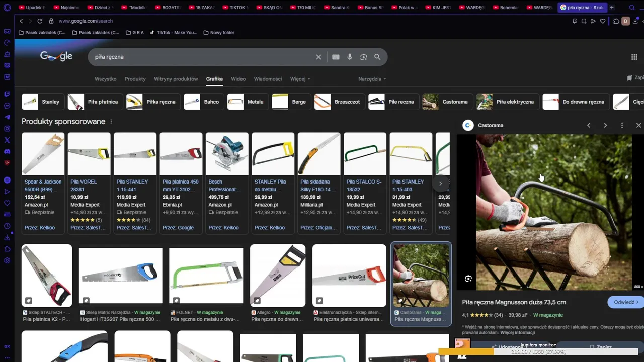Open Discord in the Opera sidebar

click(7, 151)
